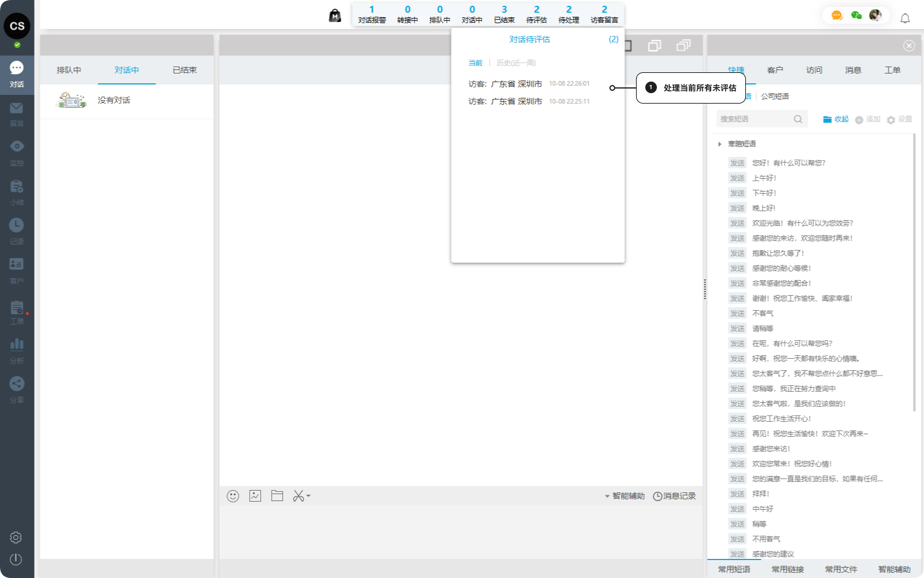Open the file folder icon in chat toolbar
Image resolution: width=924 pixels, height=578 pixels.
(277, 496)
